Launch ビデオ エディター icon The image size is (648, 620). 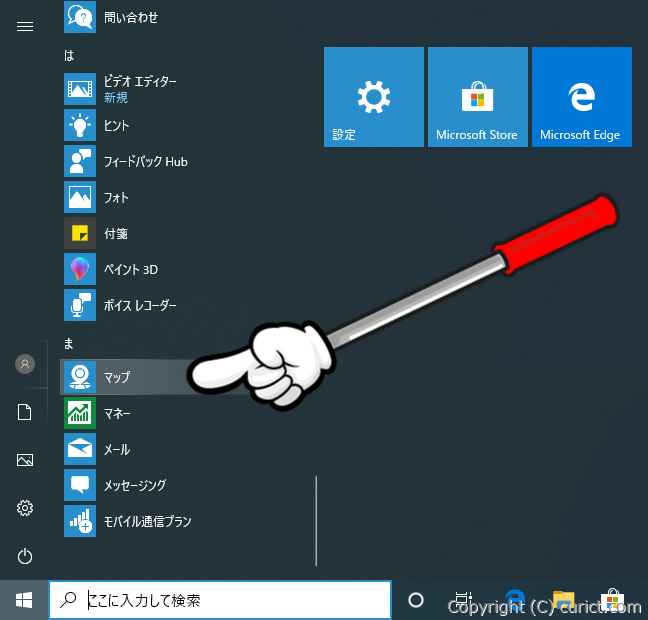click(x=80, y=89)
